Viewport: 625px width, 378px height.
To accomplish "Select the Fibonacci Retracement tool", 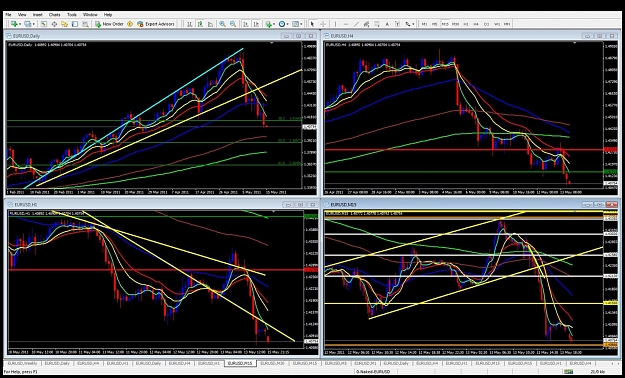I will tap(377, 24).
